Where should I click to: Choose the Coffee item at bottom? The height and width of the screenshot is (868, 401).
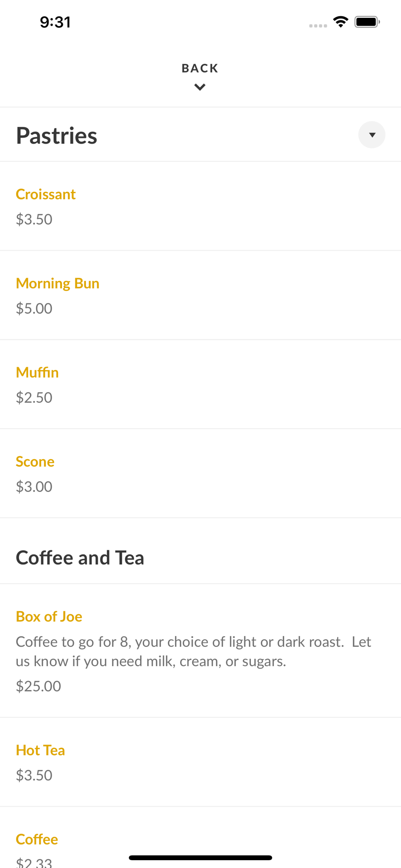[37, 839]
